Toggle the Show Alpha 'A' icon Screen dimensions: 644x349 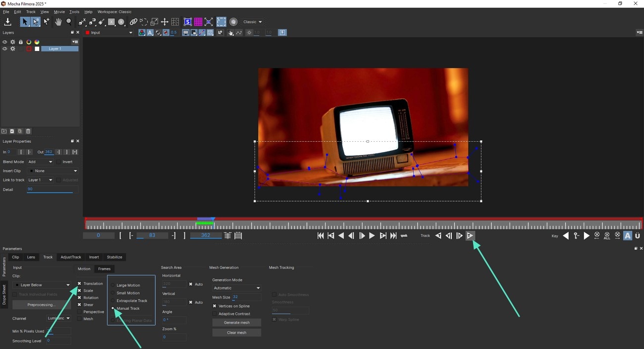pos(150,33)
